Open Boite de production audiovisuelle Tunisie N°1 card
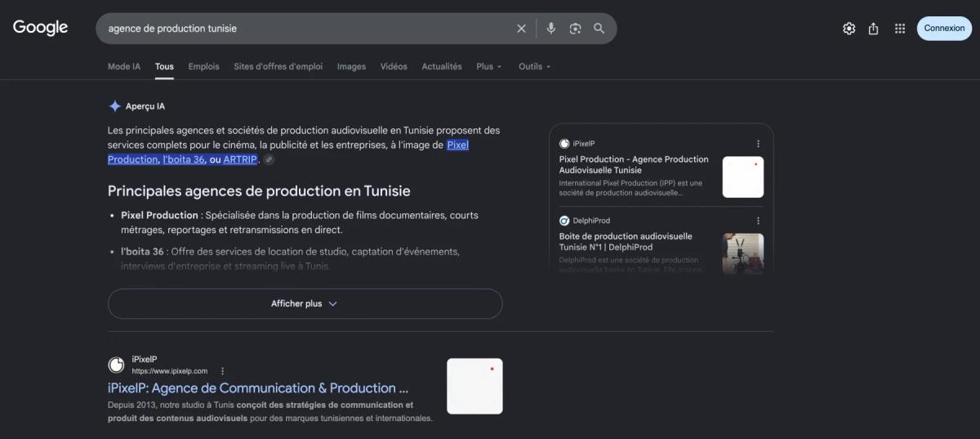The height and width of the screenshot is (439, 980). pyautogui.click(x=626, y=241)
